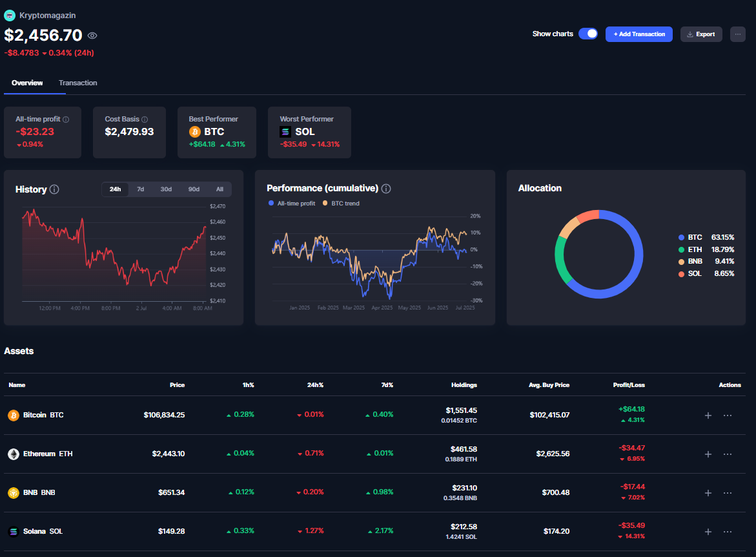The image size is (756, 557).
Task: Open more actions menu for Solana
Action: (x=728, y=531)
